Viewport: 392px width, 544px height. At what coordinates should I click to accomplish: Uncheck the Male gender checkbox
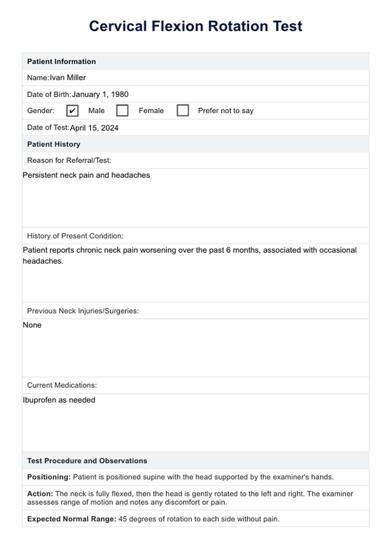pos(72,110)
